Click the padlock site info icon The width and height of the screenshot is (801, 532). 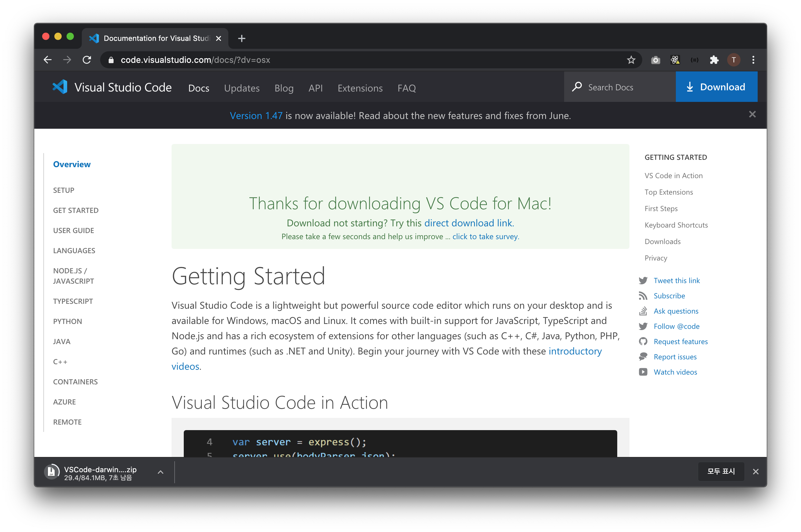click(111, 60)
